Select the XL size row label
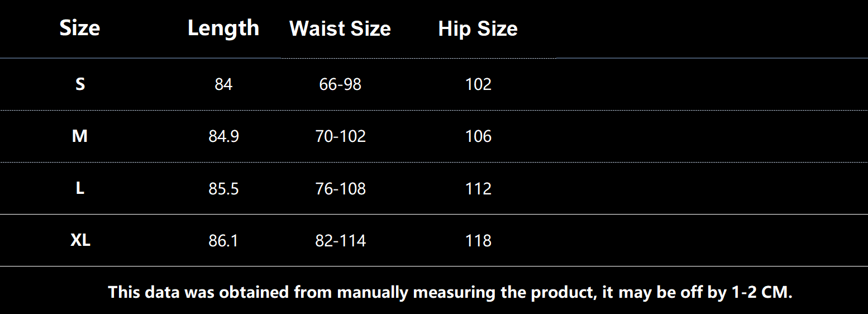Image resolution: width=868 pixels, height=314 pixels. click(80, 241)
